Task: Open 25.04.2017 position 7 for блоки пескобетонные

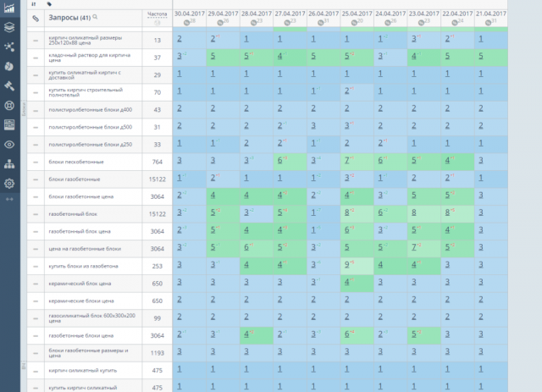Action: (347, 161)
